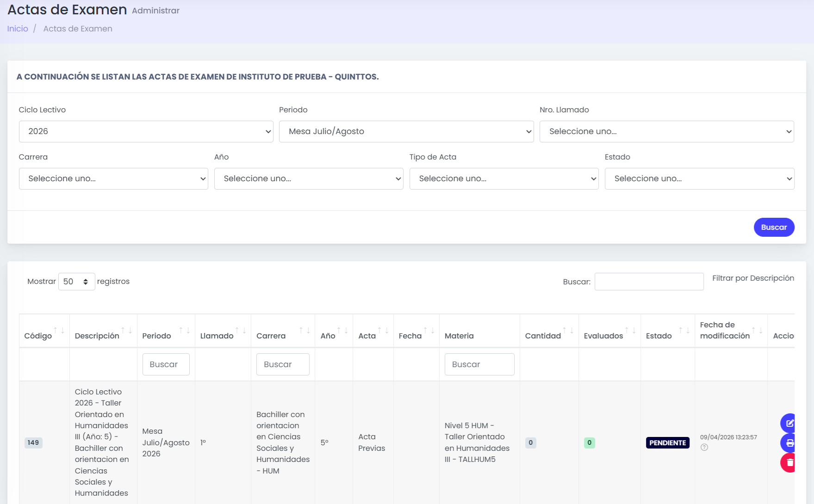Focus the Carrera column Buscar filter
The image size is (814, 504).
(283, 364)
